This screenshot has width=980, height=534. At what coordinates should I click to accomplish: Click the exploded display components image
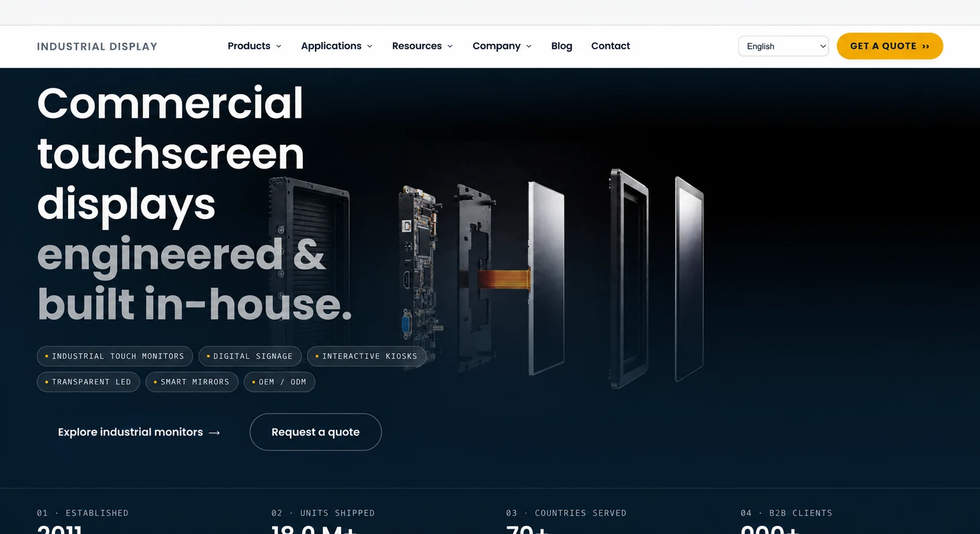[487, 280]
